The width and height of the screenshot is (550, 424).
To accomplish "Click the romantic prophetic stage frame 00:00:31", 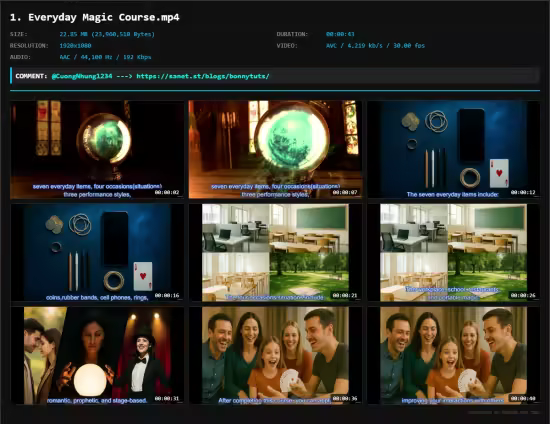I will click(97, 356).
